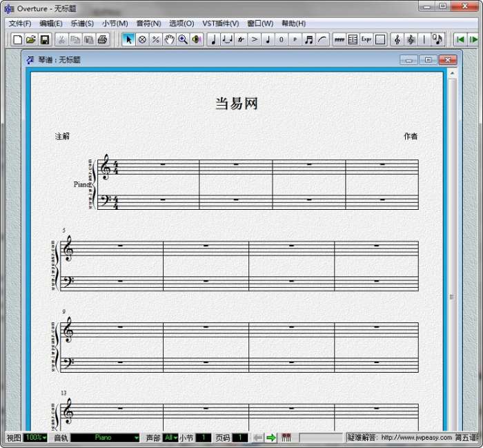Screen dimensions: 483x448
Task: Click the vertical scrollbar thumb grip
Action: click(452, 297)
